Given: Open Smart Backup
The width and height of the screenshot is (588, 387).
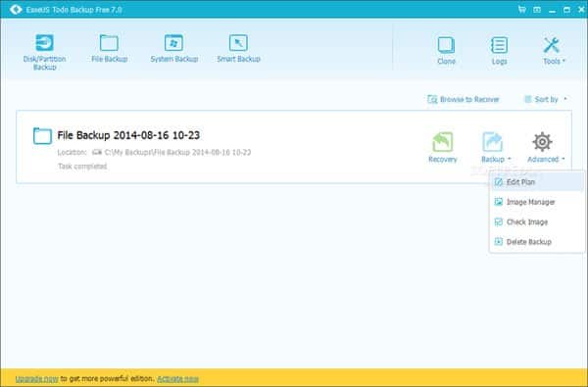Looking at the screenshot, I should (238, 48).
